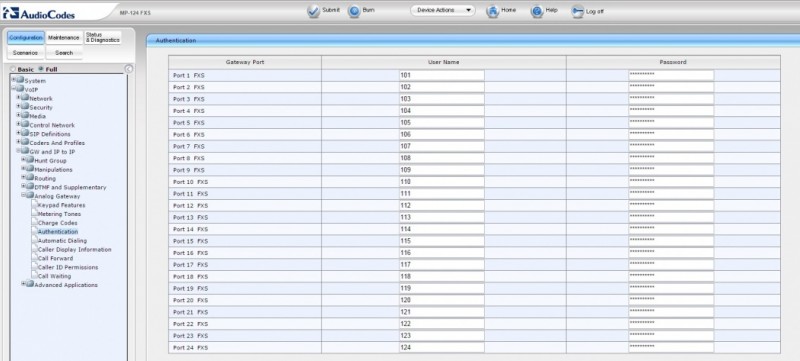Click Password field for Port 1
Image resolution: width=800 pixels, height=361 pixels.
click(x=671, y=75)
